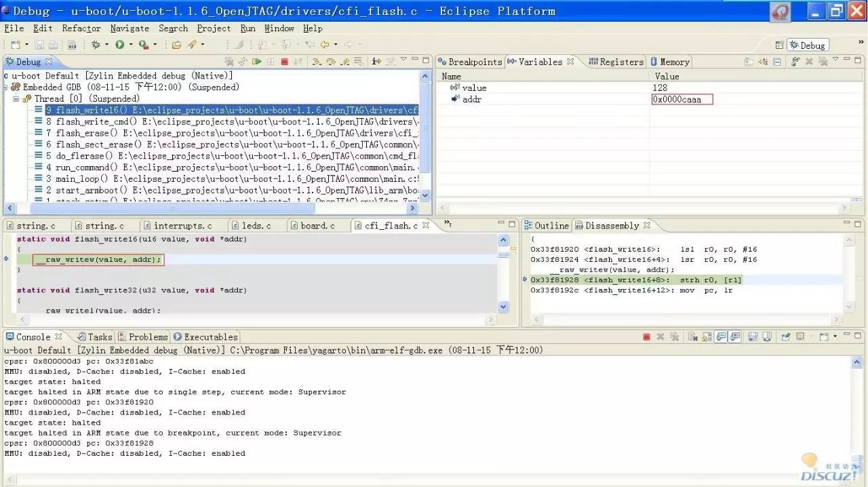The height and width of the screenshot is (487, 868).
Task: Select the flash_erase() stack frame row
Action: coord(227,133)
